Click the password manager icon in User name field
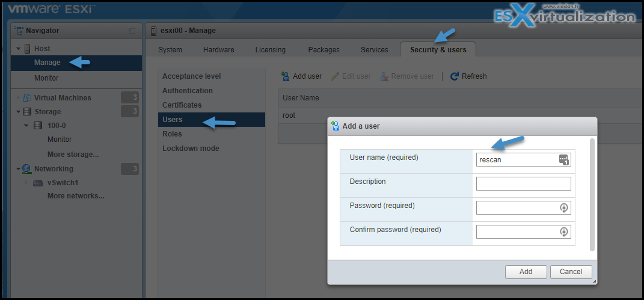 coord(564,160)
